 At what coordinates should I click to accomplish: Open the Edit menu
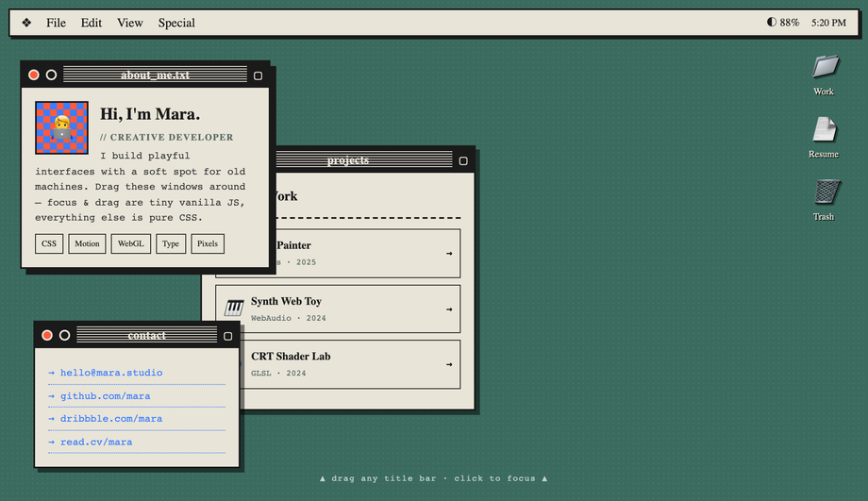(x=92, y=23)
